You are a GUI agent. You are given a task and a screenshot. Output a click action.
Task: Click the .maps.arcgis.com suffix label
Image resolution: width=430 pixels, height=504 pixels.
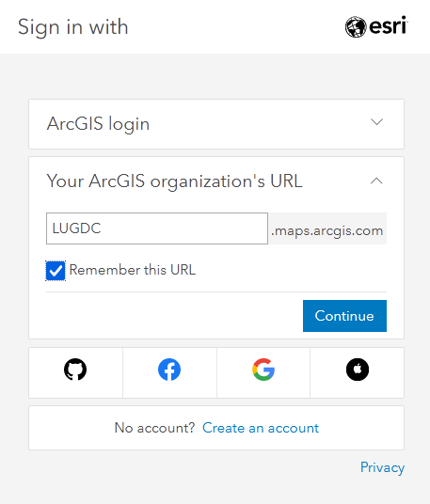[x=327, y=228]
